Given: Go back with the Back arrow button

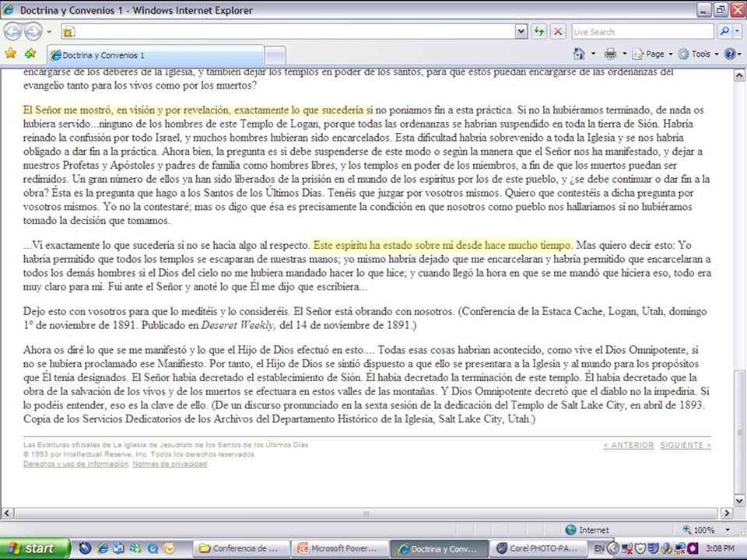Looking at the screenshot, I should pos(13,32).
